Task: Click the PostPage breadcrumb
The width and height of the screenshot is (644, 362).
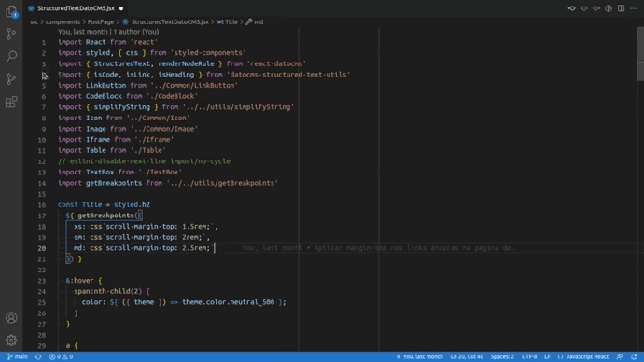Action: point(101,21)
